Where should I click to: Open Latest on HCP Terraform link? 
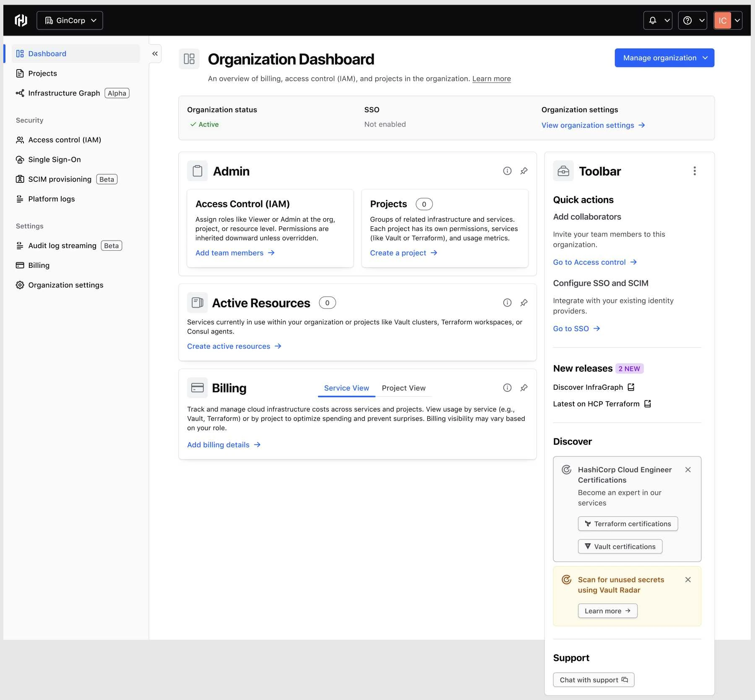click(x=602, y=404)
